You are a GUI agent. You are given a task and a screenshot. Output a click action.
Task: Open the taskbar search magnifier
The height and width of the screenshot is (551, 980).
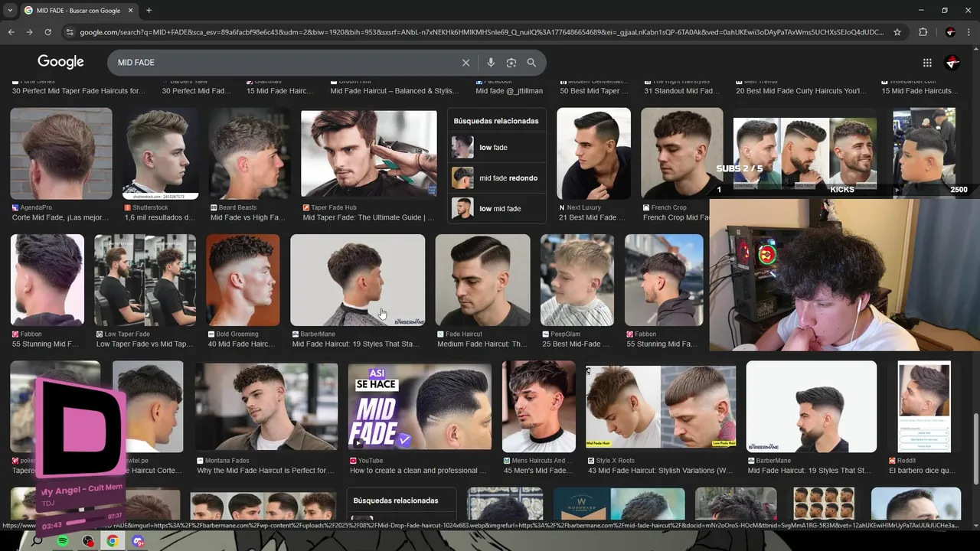(x=37, y=541)
